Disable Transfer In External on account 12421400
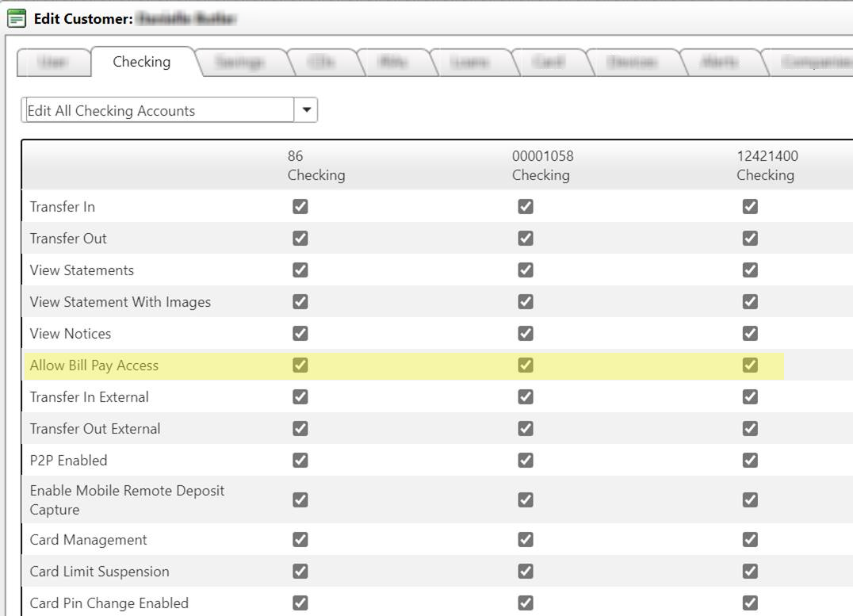 (750, 396)
